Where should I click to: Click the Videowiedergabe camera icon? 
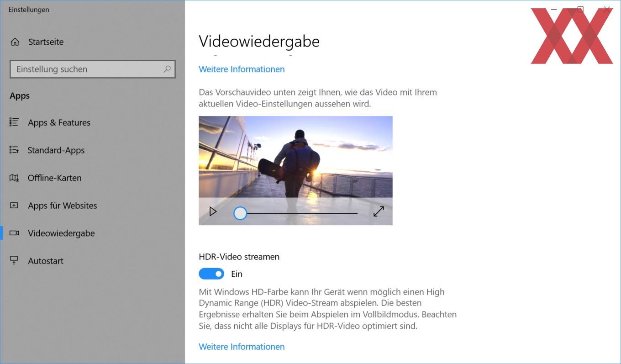14,233
